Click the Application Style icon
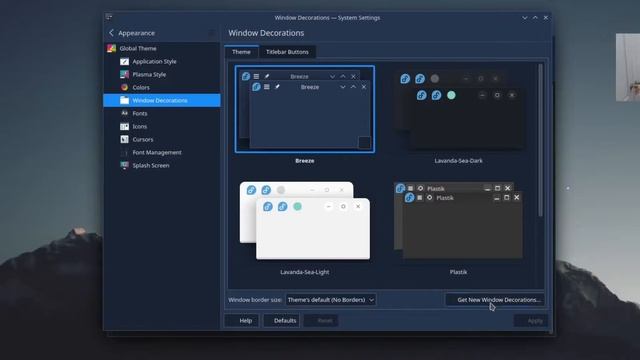 (124, 61)
